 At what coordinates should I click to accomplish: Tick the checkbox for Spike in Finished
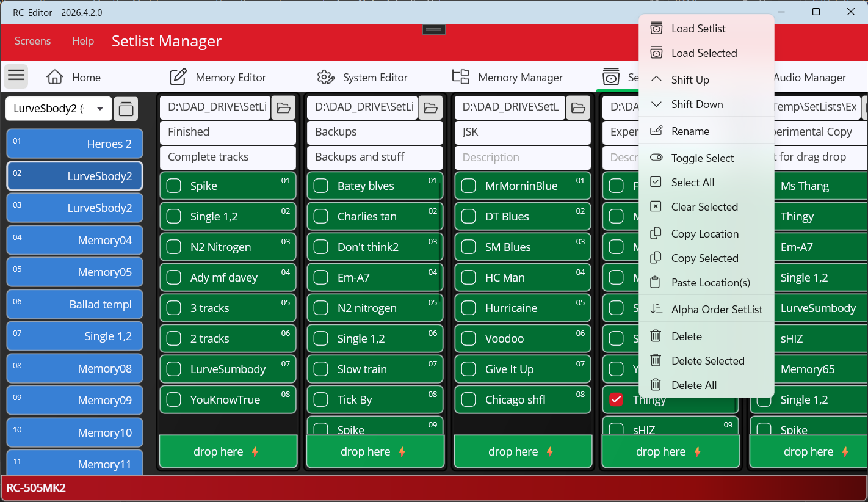174,186
